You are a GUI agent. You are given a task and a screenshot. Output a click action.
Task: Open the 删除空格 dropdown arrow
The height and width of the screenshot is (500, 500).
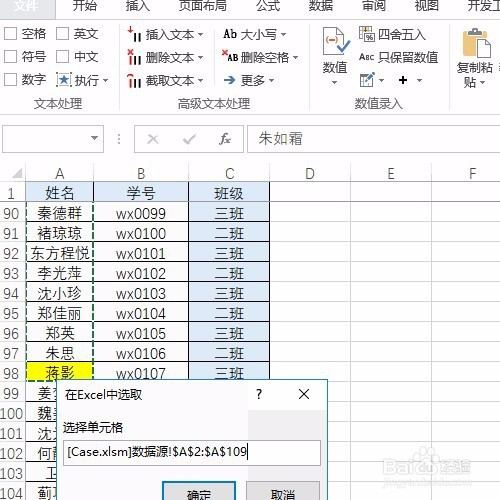click(295, 57)
